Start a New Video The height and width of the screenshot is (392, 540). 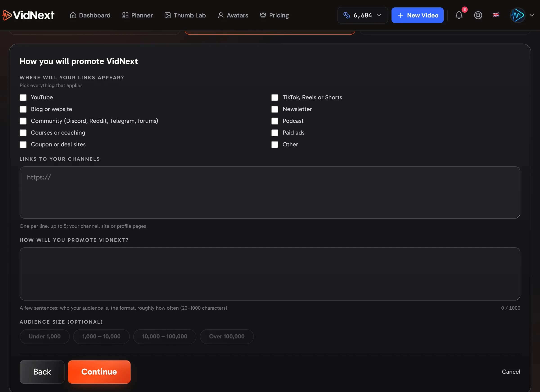pos(417,15)
